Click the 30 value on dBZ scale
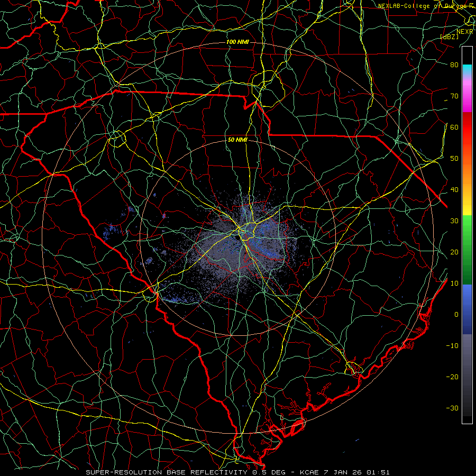476x476 pixels. [x=454, y=221]
